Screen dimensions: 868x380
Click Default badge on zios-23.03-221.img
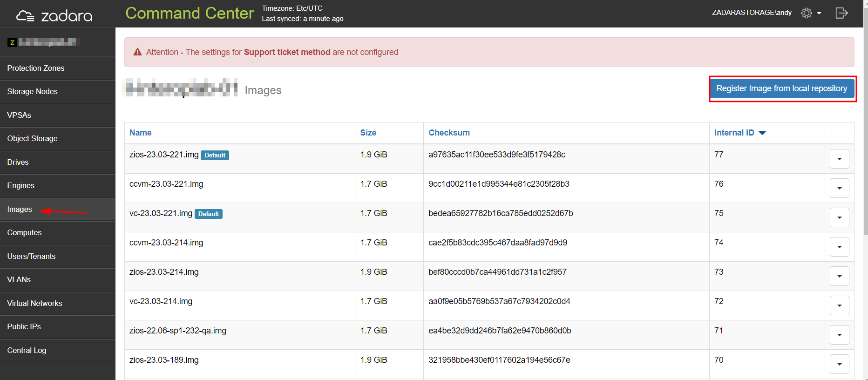(215, 155)
